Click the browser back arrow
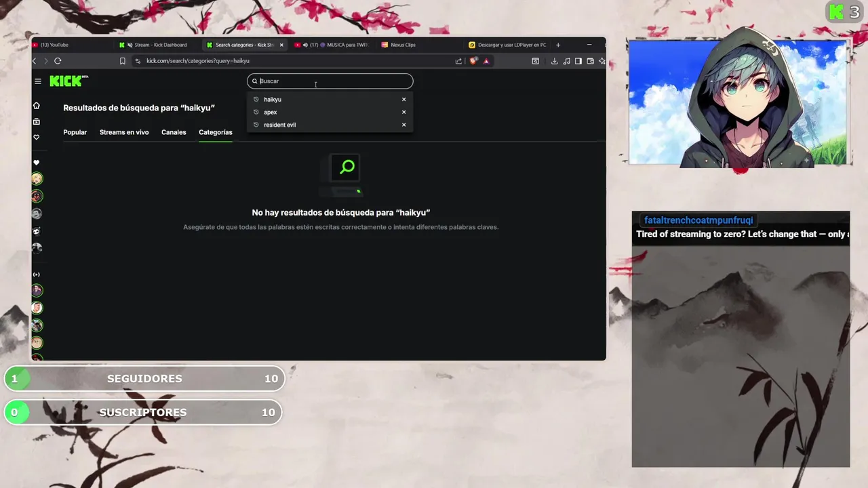Image resolution: width=868 pixels, height=488 pixels. pyautogui.click(x=35, y=61)
